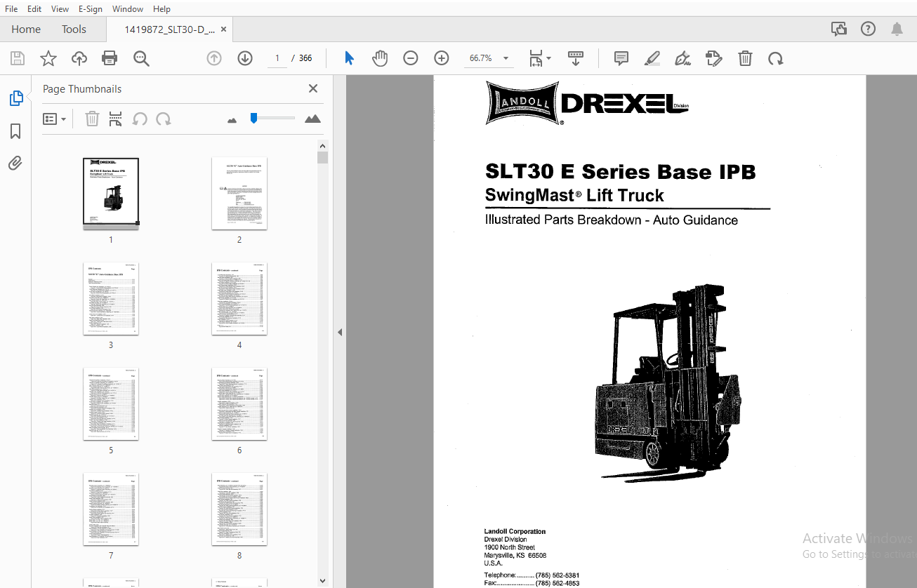
Task: Adjust the thumbnail size slider
Action: pyautogui.click(x=253, y=119)
